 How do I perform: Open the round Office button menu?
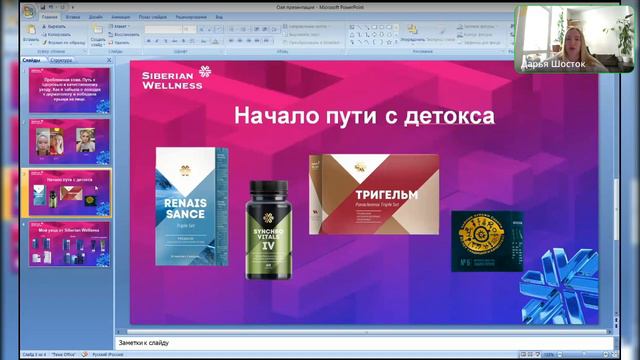click(x=29, y=11)
